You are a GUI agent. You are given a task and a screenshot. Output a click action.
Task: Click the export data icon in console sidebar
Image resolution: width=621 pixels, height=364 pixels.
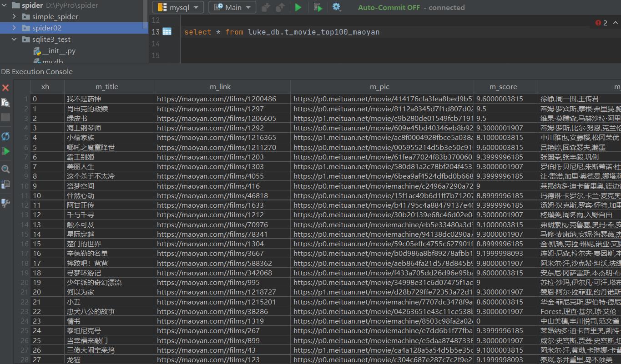(5, 184)
